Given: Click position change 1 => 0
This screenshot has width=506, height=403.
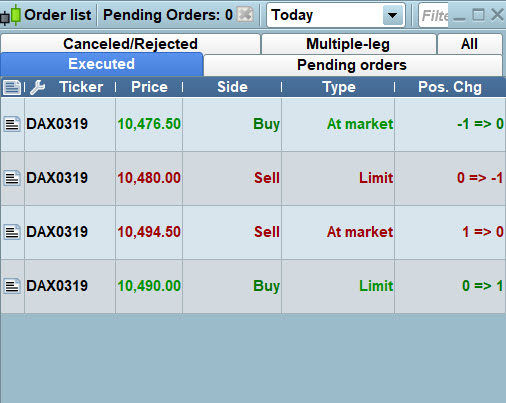Looking at the screenshot, I should 483,232.
